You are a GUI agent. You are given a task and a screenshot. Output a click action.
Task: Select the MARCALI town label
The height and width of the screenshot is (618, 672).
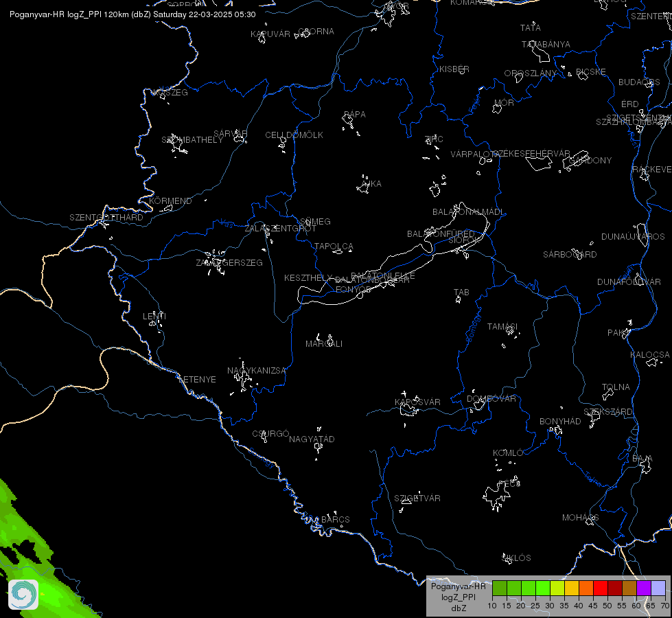click(x=324, y=344)
